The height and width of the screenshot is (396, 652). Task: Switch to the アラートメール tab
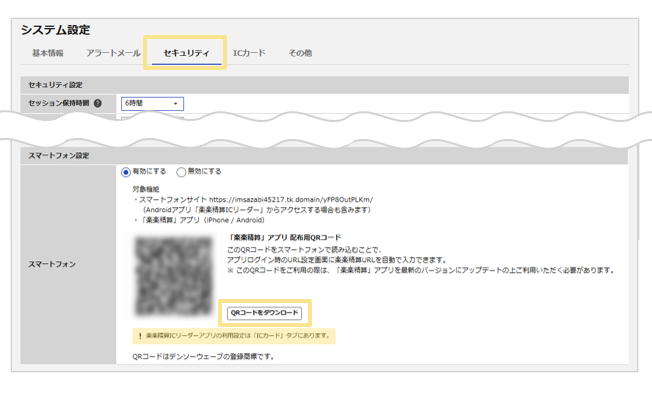click(113, 53)
